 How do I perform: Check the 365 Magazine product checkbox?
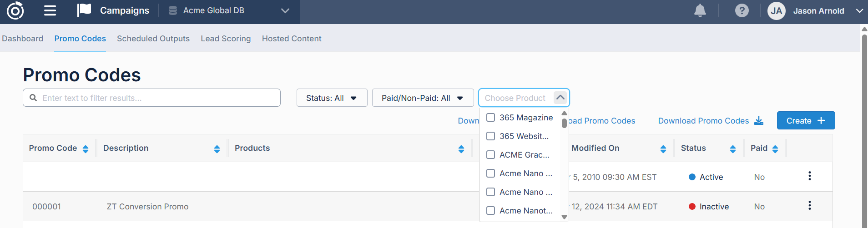pyautogui.click(x=490, y=118)
